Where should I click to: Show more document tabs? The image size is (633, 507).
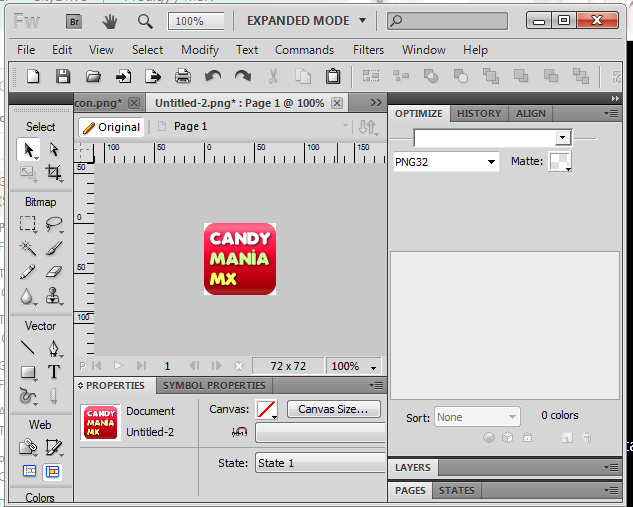point(376,103)
